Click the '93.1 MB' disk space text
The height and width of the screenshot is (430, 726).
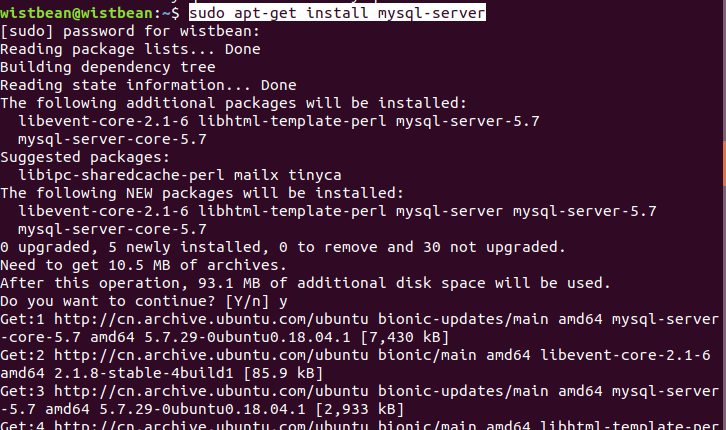(229, 283)
